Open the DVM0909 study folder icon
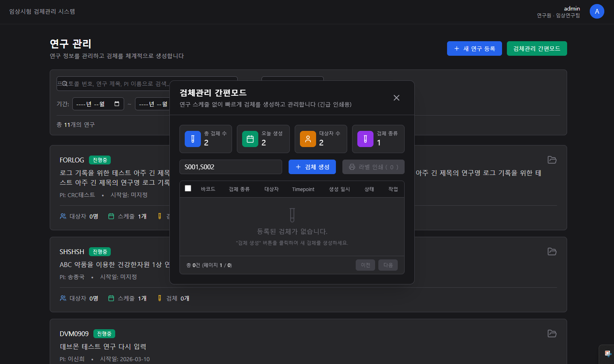The width and height of the screenshot is (614, 364). click(x=552, y=334)
